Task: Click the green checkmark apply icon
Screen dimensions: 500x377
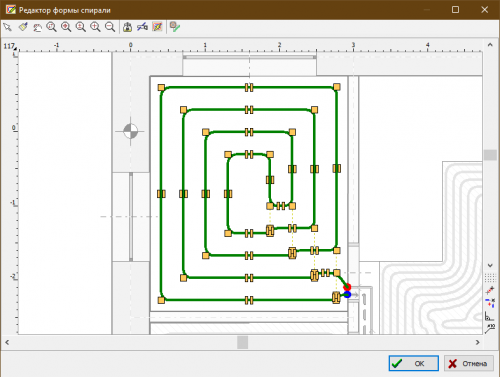Action: point(175,27)
